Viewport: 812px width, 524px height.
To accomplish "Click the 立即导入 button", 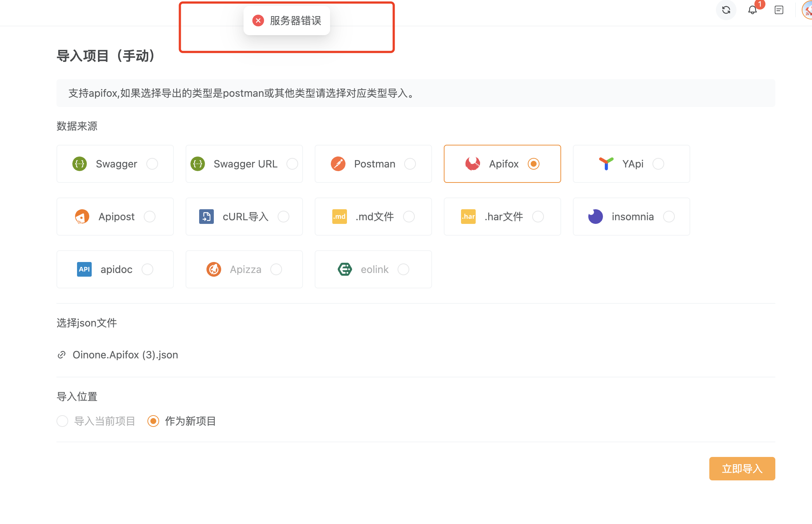I will 742,469.
